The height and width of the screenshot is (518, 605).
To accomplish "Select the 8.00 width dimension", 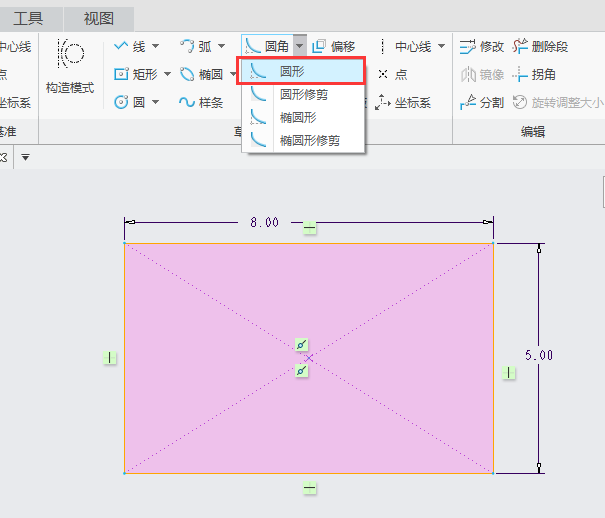I will pos(264,223).
